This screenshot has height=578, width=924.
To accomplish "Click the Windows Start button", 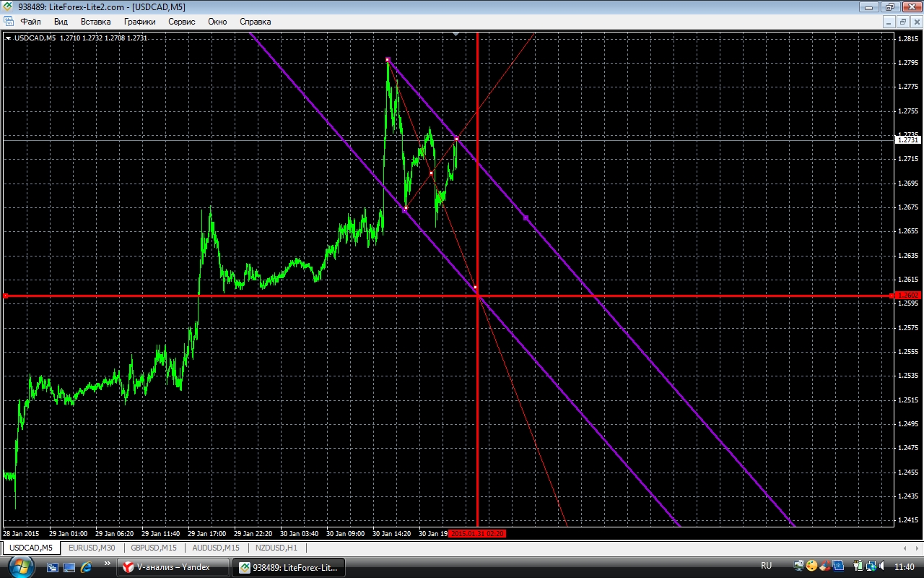I will pos(20,566).
